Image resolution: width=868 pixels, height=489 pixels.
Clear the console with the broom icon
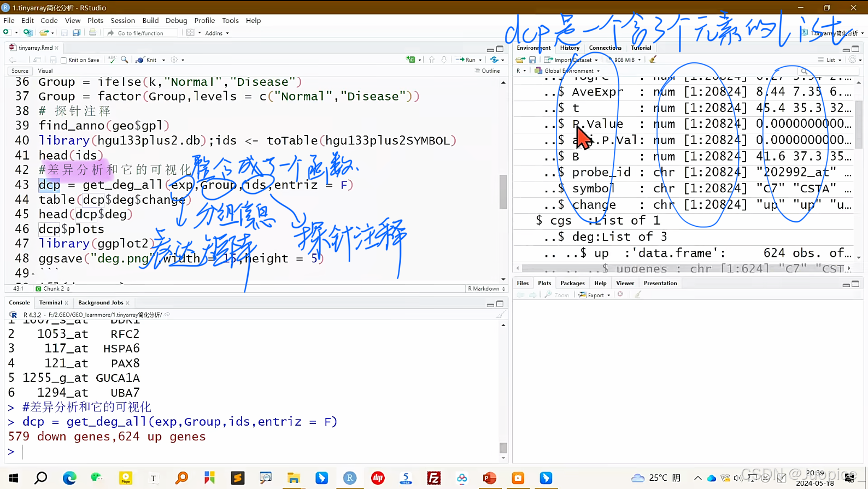click(500, 315)
